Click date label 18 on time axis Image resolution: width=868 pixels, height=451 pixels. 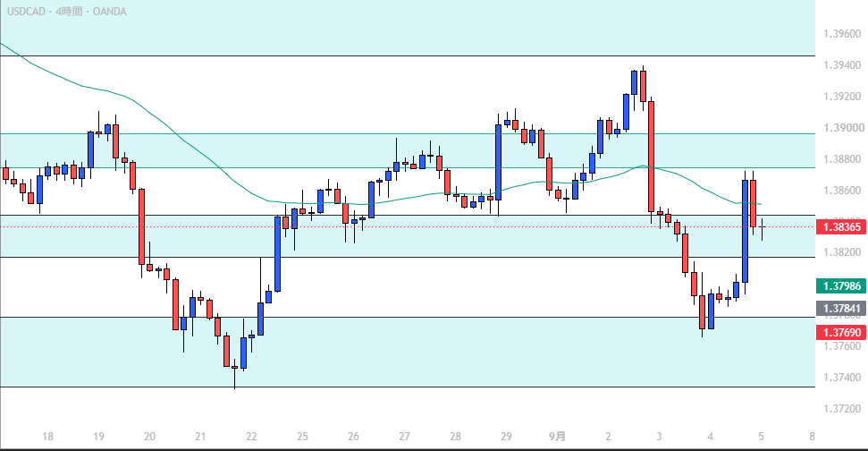pyautogui.click(x=47, y=437)
